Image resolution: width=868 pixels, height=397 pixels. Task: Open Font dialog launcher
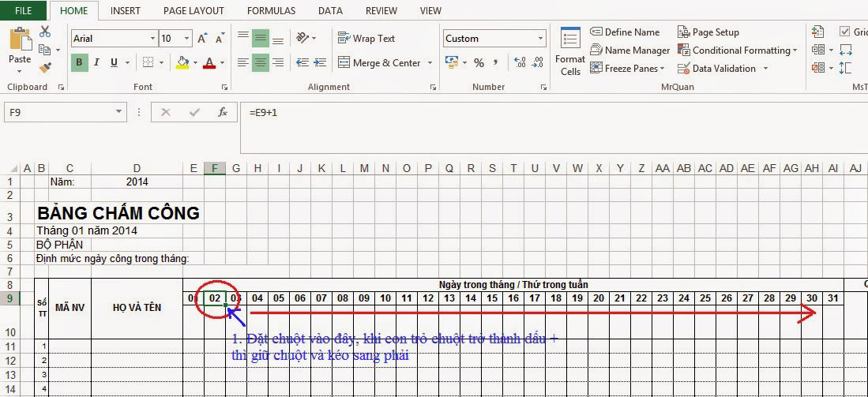pyautogui.click(x=224, y=87)
